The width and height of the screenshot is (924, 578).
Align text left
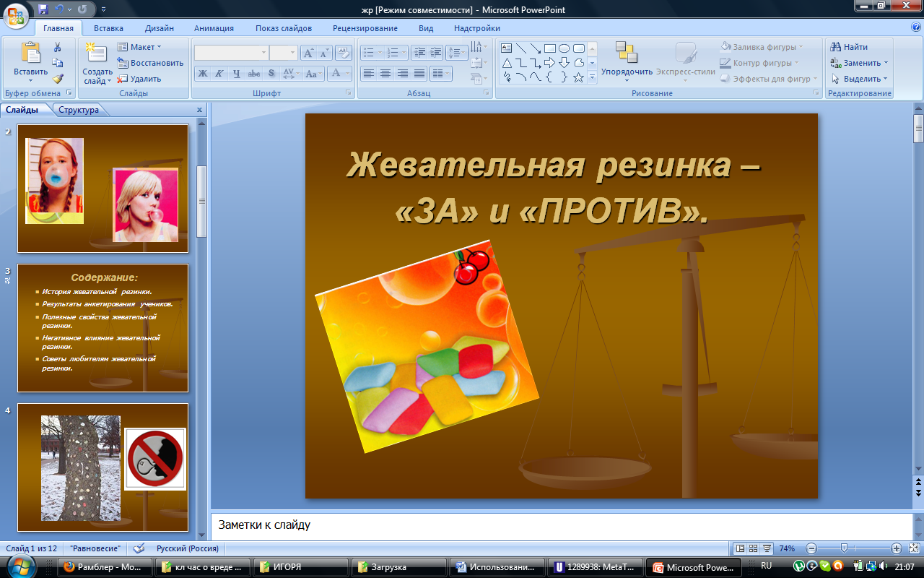(369, 74)
